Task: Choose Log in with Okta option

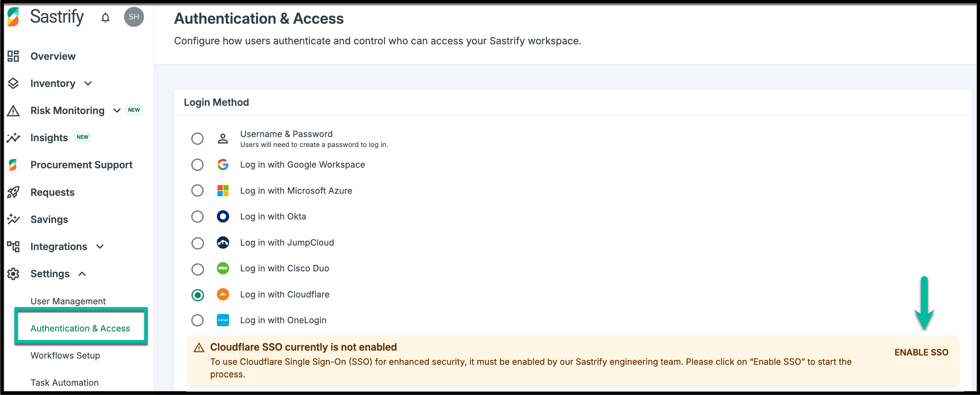Action: coord(197,217)
